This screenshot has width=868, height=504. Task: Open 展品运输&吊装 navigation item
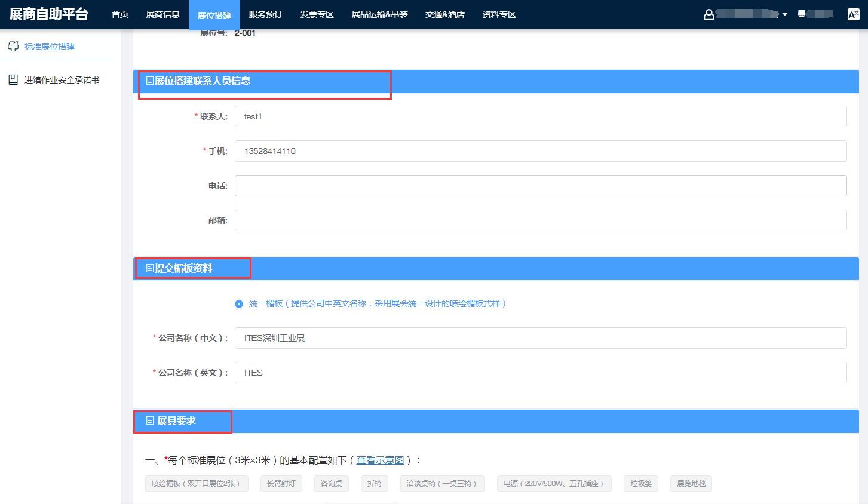click(x=379, y=14)
